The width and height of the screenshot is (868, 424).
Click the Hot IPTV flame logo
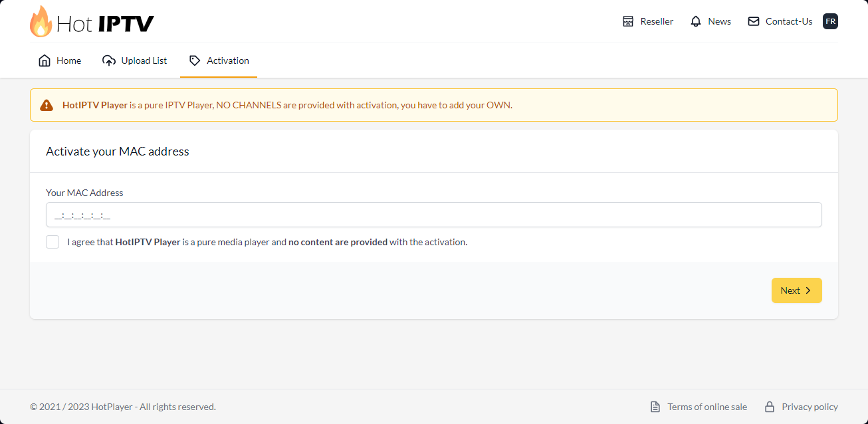41,21
